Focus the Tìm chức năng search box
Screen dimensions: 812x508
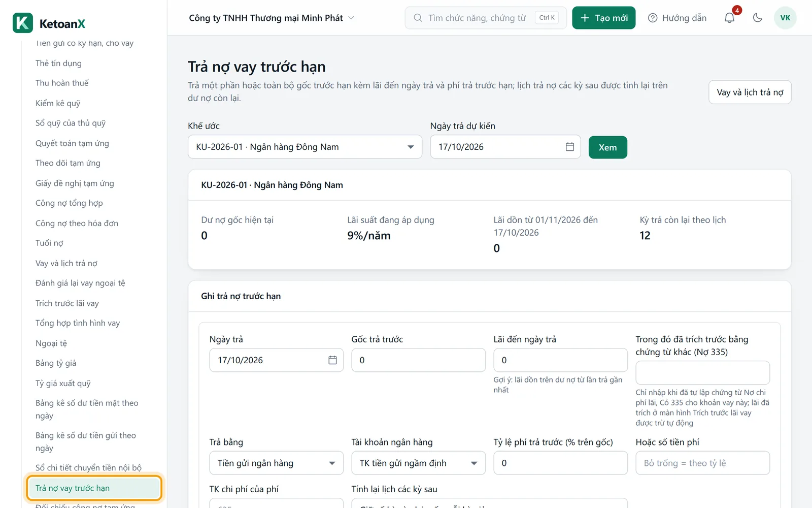tap(486, 18)
